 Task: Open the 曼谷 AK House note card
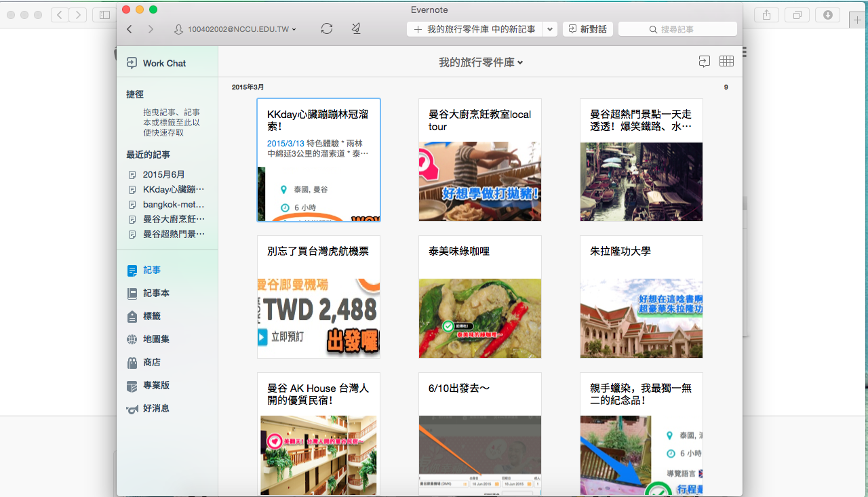tap(319, 434)
